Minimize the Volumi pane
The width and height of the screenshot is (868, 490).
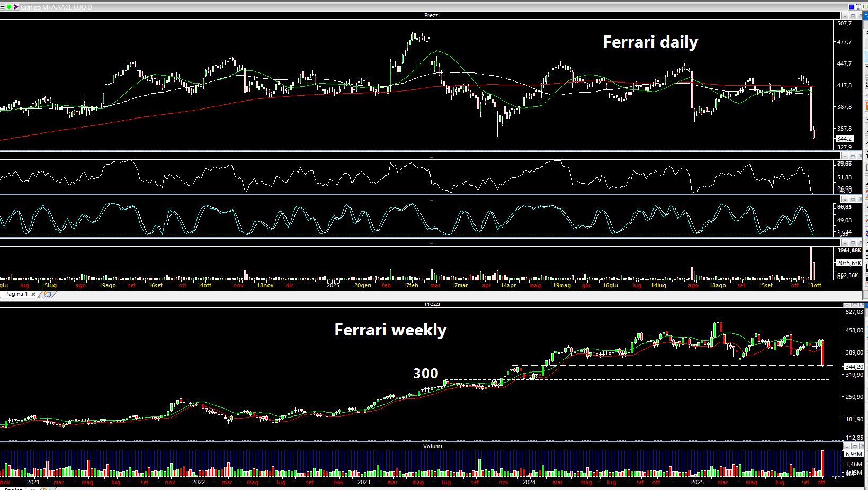click(846, 446)
